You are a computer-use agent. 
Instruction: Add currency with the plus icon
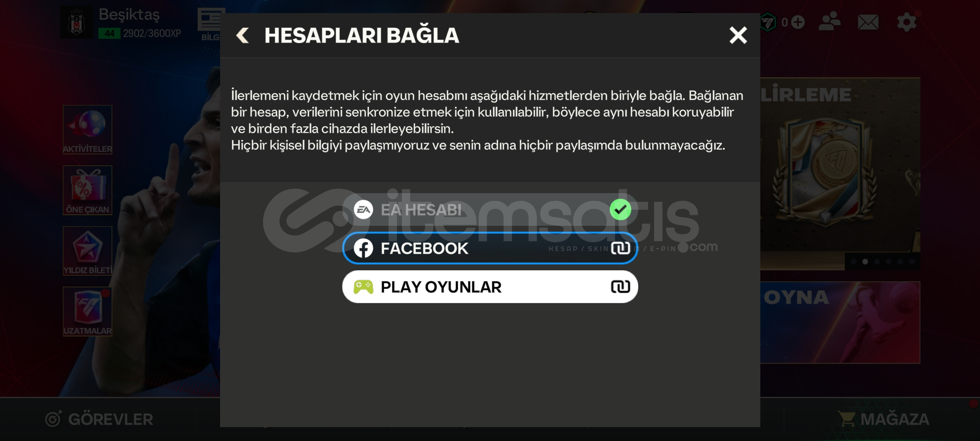click(798, 22)
